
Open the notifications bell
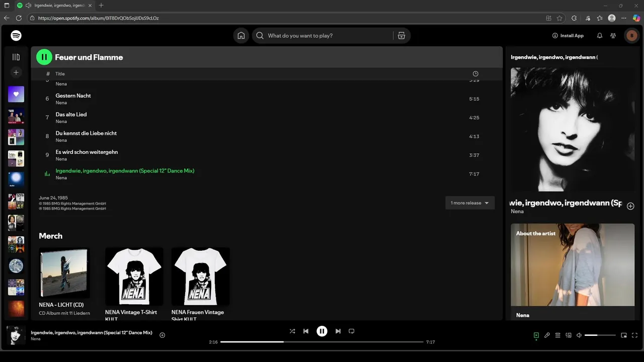point(599,36)
